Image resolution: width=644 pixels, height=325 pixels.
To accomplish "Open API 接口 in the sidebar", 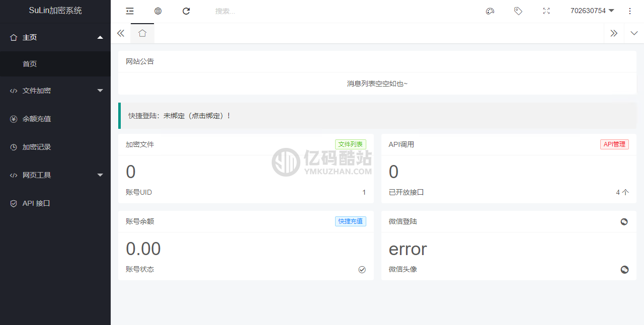I will tap(55, 203).
